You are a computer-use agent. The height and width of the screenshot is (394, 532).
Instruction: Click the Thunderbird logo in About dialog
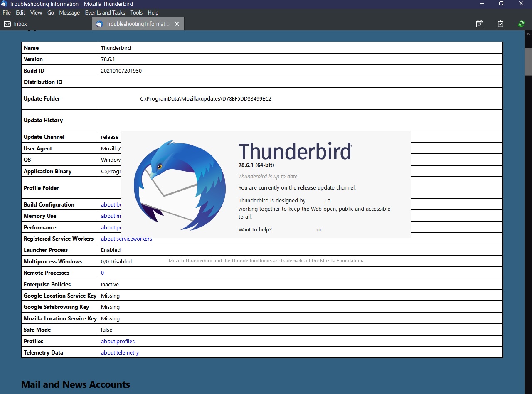tap(180, 185)
